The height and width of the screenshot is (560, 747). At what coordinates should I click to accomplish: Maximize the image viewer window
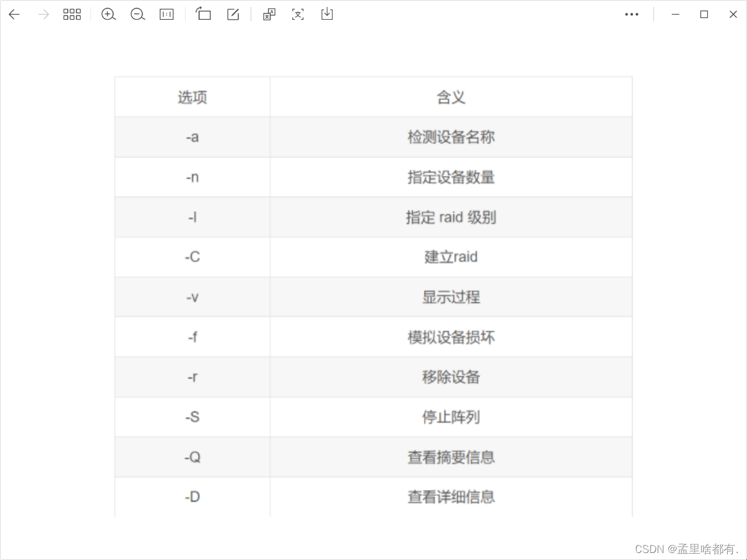[x=704, y=15]
